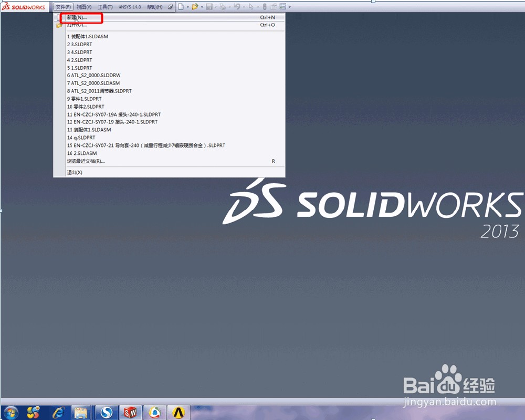Expand the Save dropdown arrow
This screenshot has height=420, width=525.
(215, 7)
